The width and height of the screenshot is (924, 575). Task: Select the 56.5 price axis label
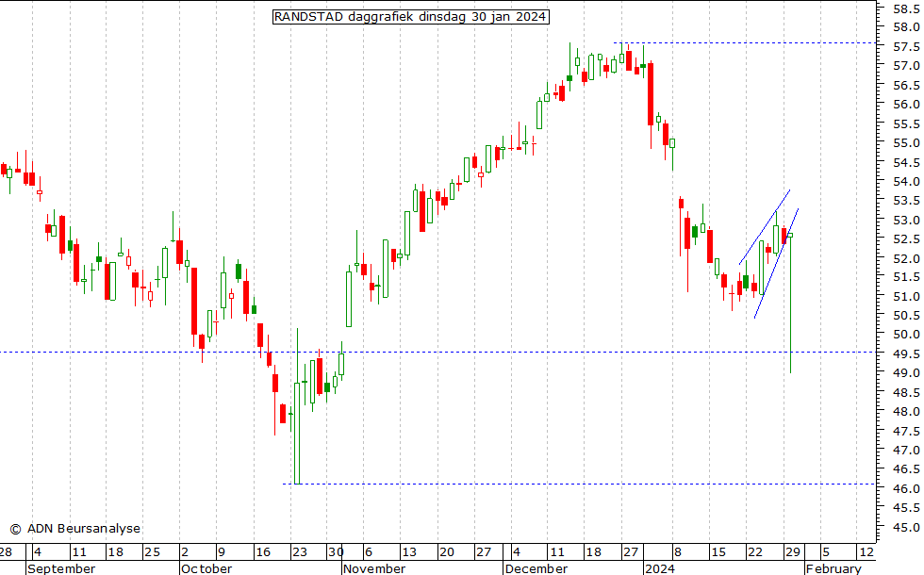pyautogui.click(x=906, y=85)
